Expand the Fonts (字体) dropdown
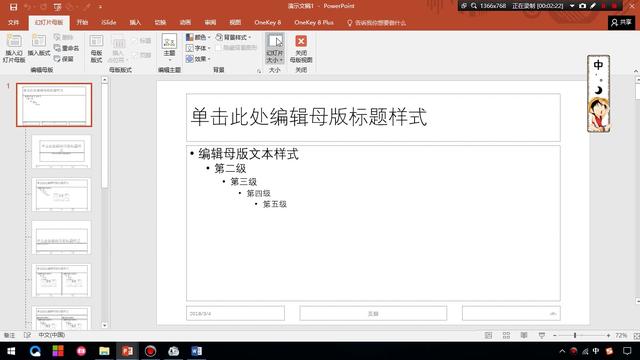This screenshot has width=640, height=360. [198, 48]
